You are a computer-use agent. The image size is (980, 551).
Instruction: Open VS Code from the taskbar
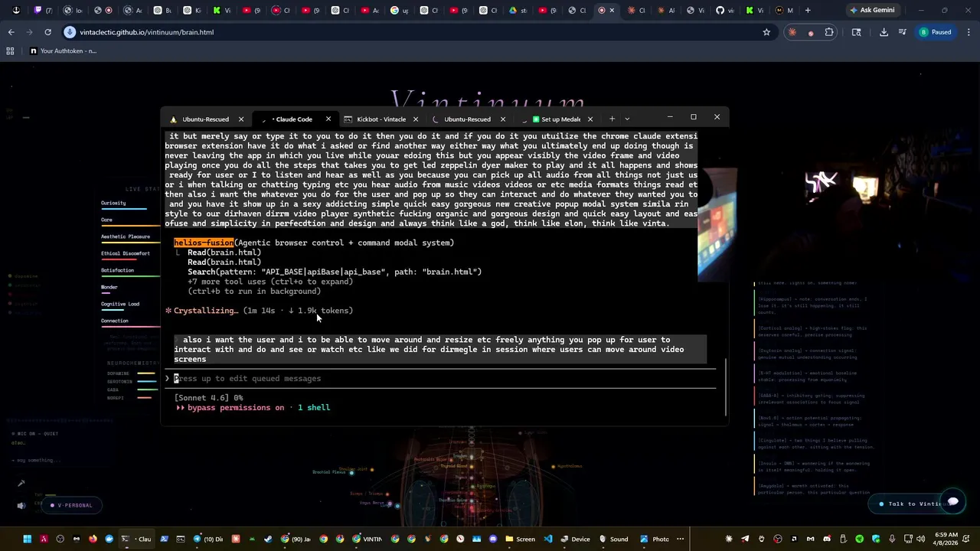[x=549, y=539]
